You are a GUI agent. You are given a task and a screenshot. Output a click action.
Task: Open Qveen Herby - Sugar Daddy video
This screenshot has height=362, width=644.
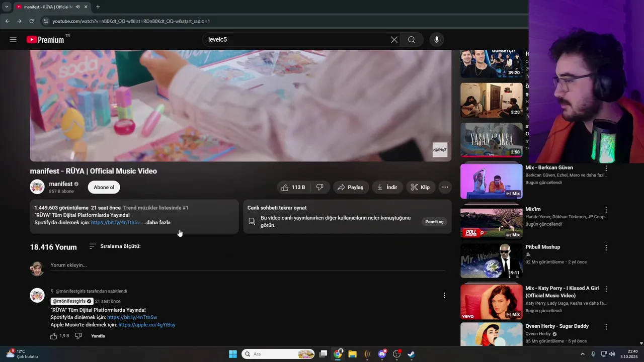(x=557, y=326)
